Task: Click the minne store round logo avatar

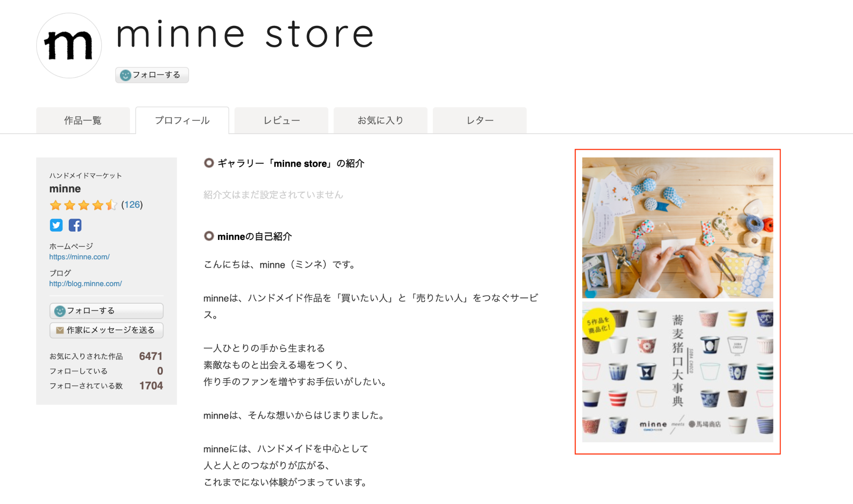Action: [69, 45]
